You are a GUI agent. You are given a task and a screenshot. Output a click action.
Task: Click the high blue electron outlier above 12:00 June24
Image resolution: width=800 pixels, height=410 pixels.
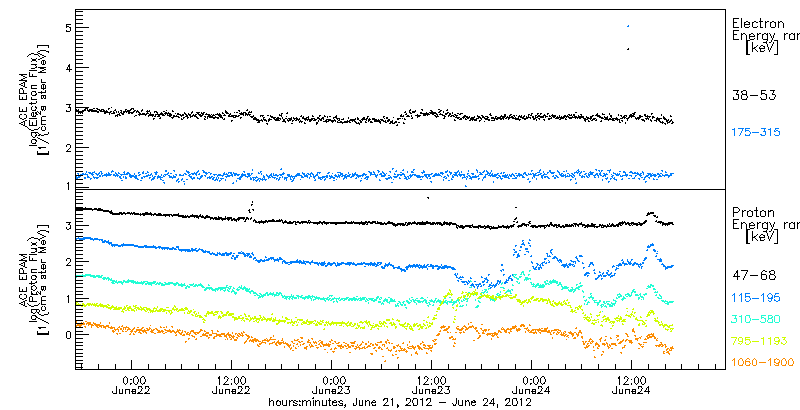click(x=628, y=26)
